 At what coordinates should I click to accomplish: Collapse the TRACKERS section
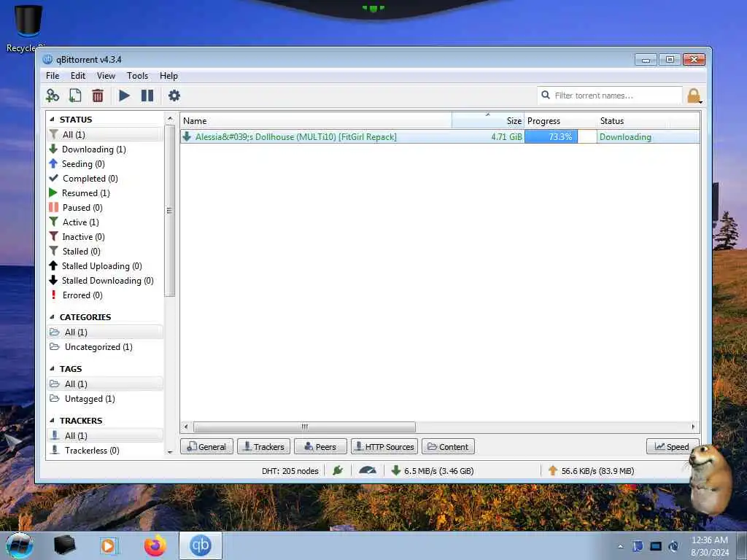click(x=52, y=421)
